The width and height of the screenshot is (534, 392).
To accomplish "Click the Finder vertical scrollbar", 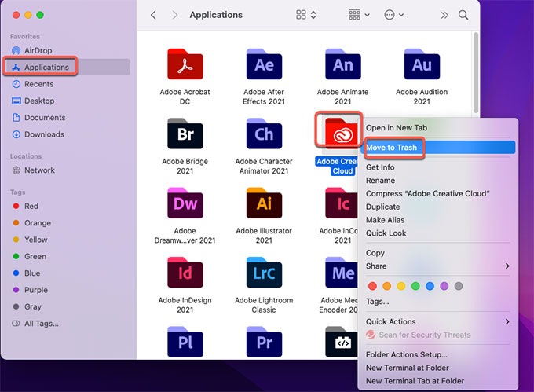I will coord(476,72).
